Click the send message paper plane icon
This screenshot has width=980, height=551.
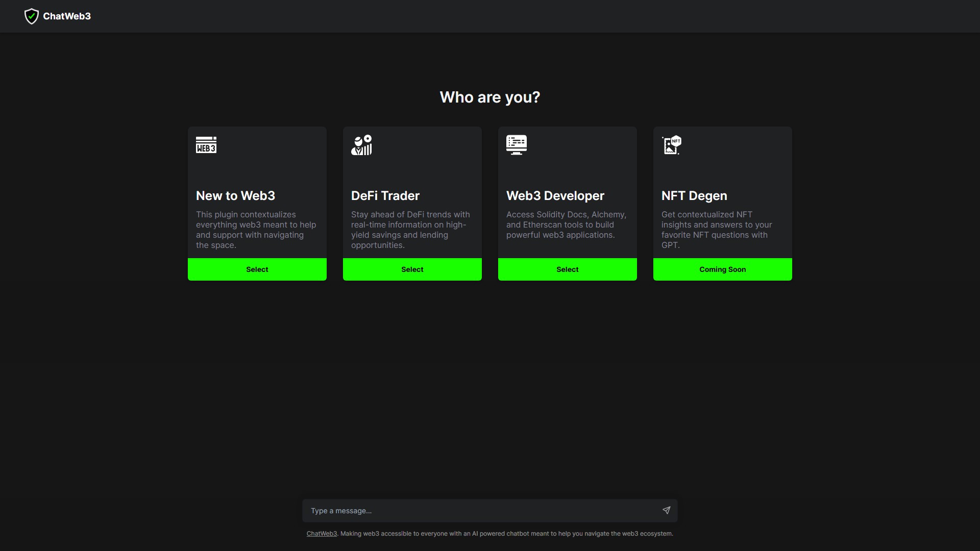tap(667, 510)
